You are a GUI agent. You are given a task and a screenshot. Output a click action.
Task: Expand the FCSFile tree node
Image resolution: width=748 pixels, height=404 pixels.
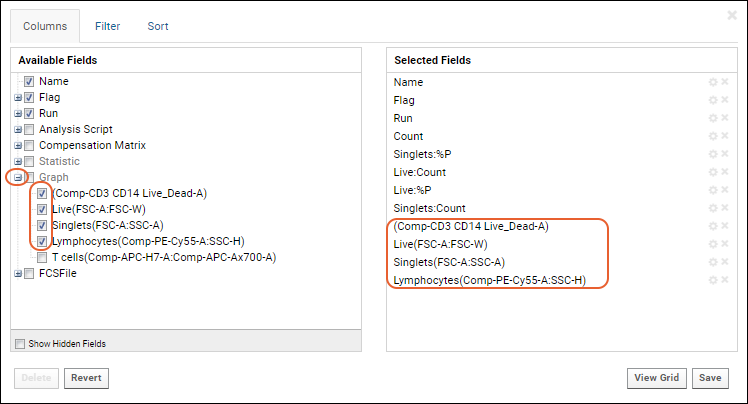[x=18, y=274]
